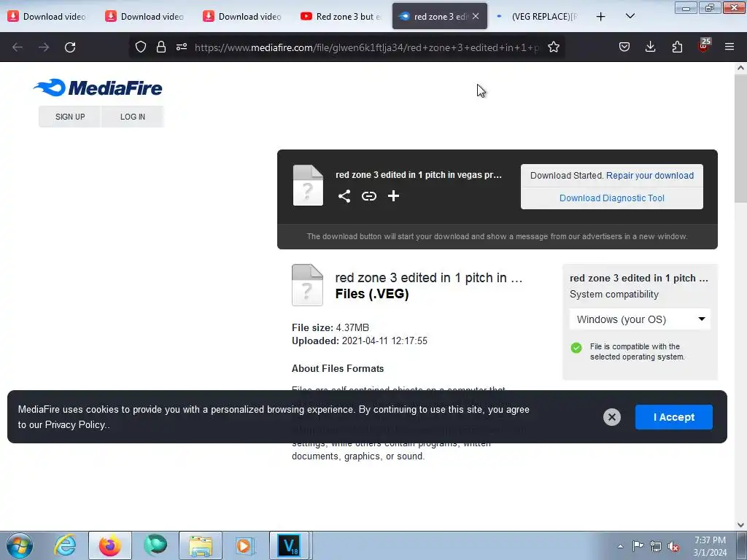The width and height of the screenshot is (747, 560).
Task: Click the MediaFire logo
Action: (x=98, y=87)
